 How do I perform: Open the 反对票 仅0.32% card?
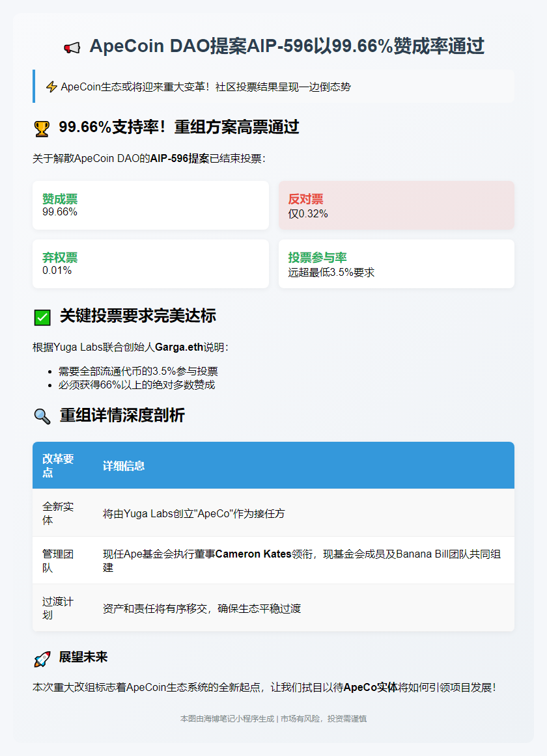coord(397,206)
